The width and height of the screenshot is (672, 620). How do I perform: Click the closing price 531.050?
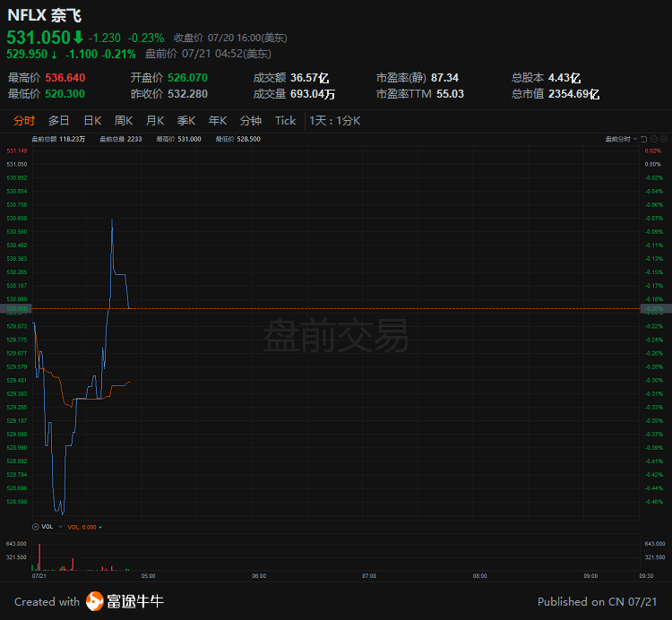pyautogui.click(x=39, y=38)
